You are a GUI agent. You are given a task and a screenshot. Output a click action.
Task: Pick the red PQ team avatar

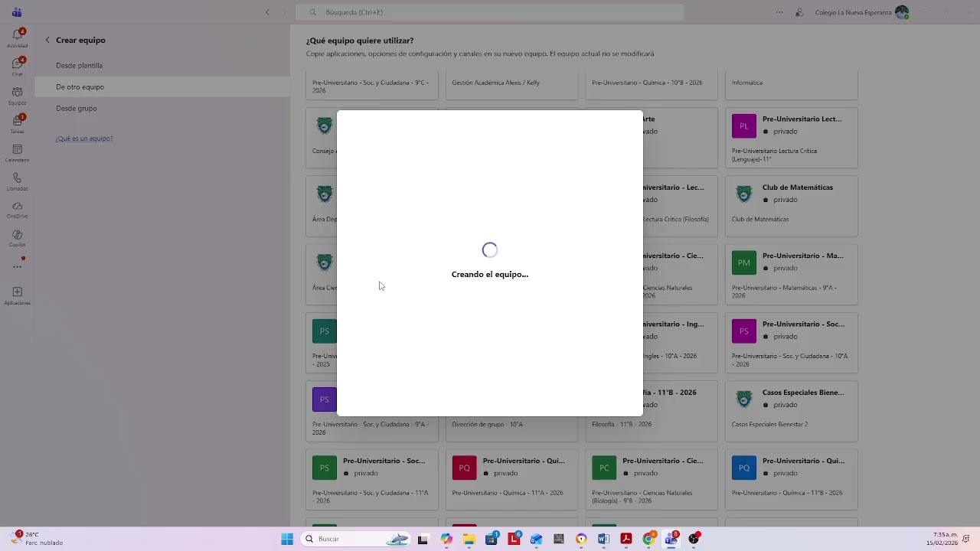[x=465, y=468]
